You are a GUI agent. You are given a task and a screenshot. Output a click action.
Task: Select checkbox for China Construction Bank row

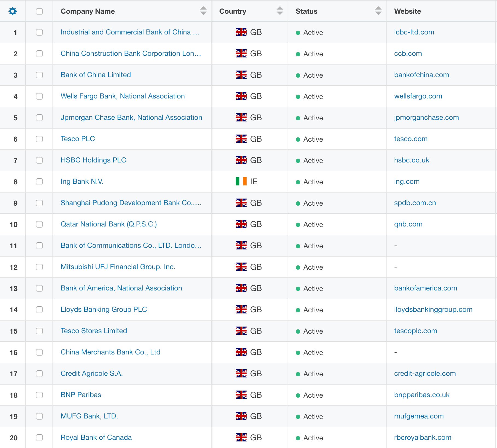39,54
